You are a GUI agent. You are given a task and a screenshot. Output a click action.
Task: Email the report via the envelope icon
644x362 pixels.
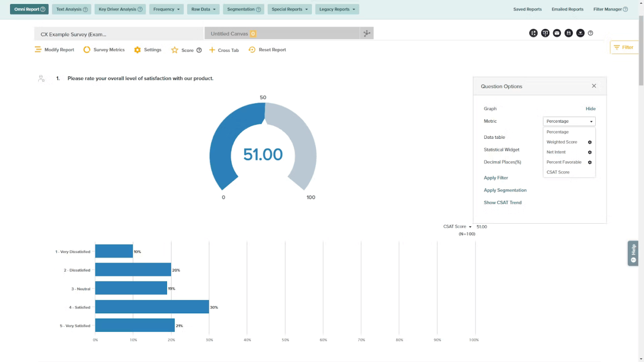click(557, 33)
